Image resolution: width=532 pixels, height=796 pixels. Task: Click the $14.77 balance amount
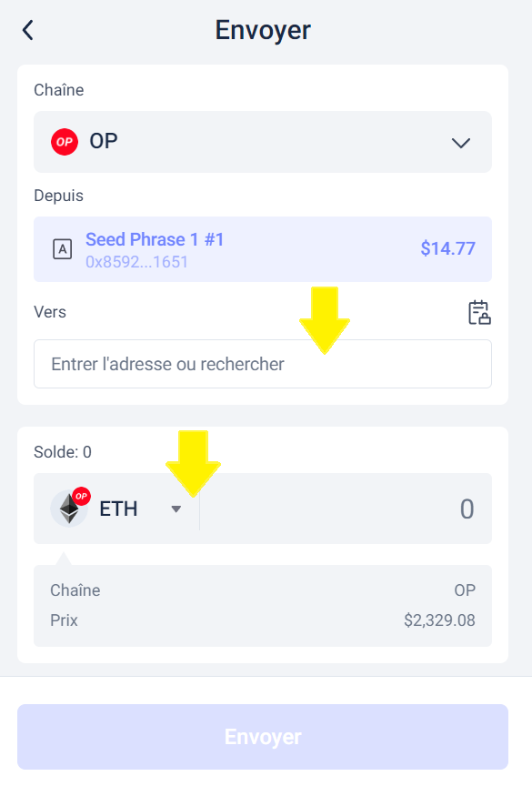coord(448,248)
